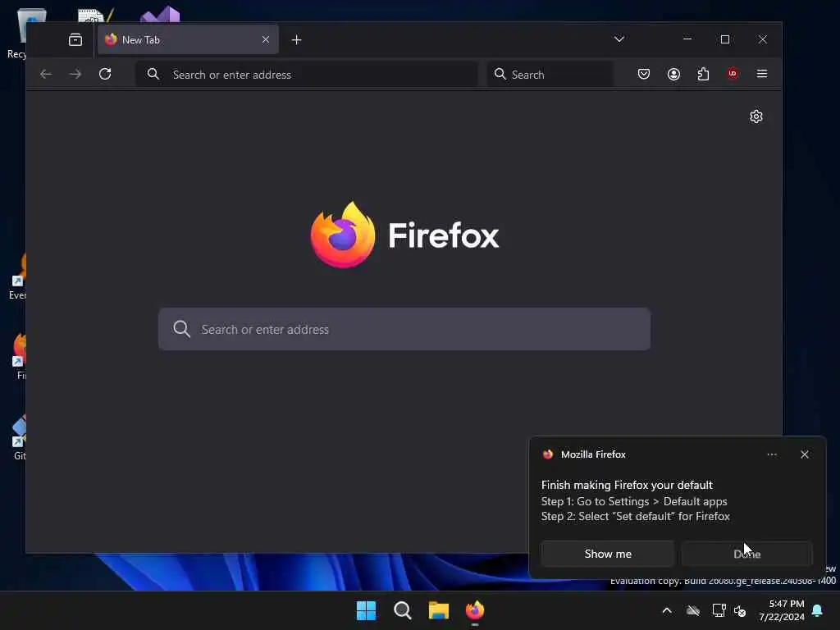Image resolution: width=840 pixels, height=630 pixels.
Task: Open the Windows Start menu
Action: point(367,610)
